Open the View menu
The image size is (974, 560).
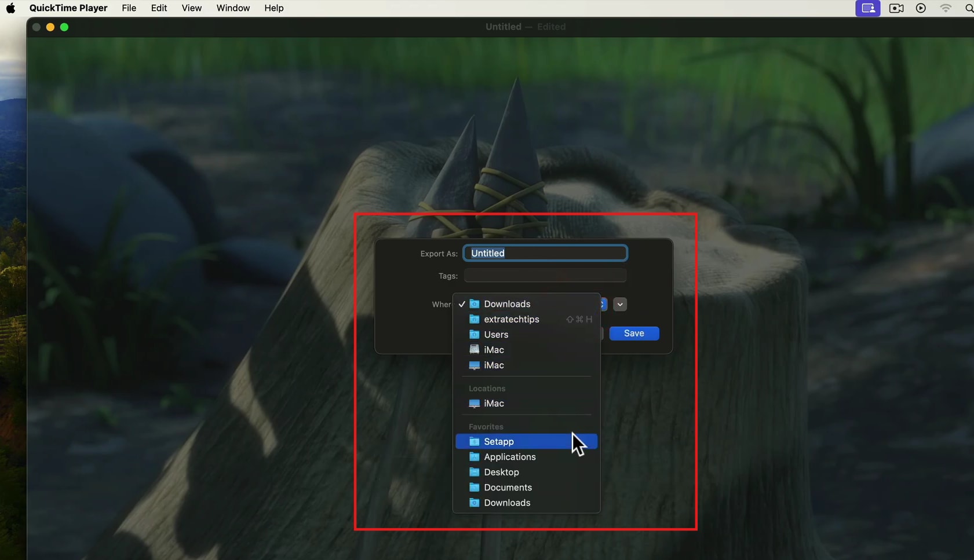pos(191,8)
